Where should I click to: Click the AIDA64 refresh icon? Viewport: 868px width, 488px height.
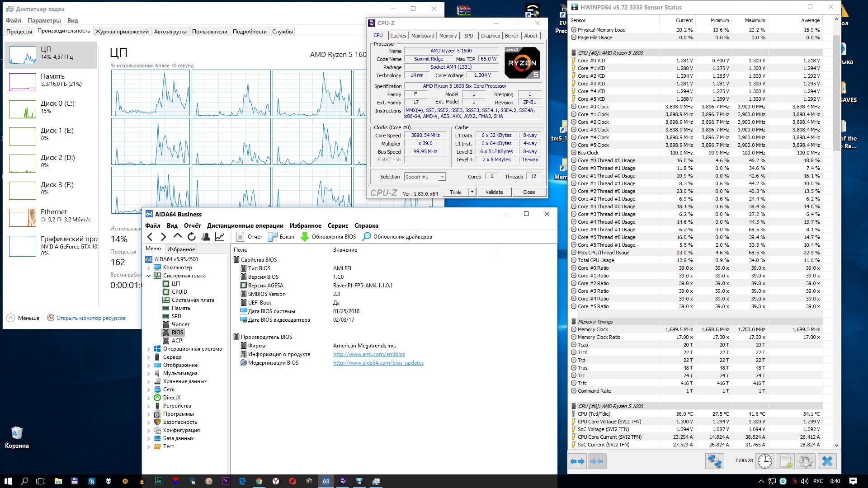tap(192, 236)
